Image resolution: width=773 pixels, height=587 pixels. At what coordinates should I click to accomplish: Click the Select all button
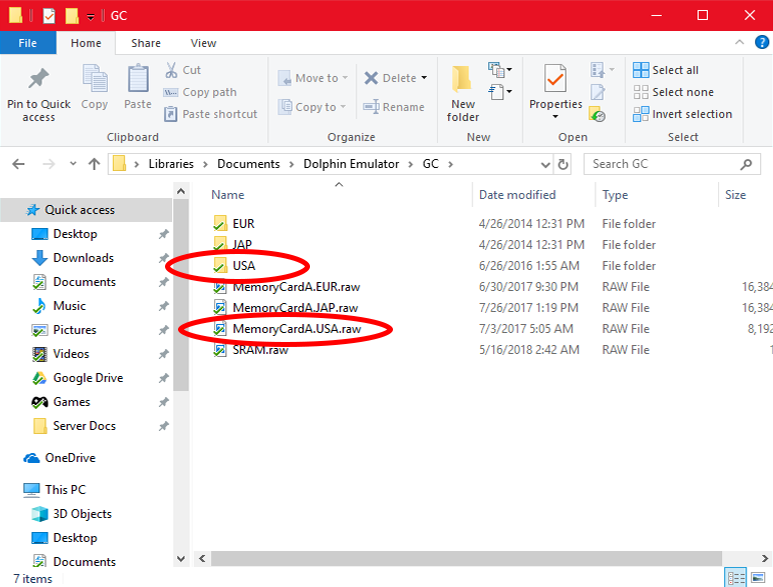(x=666, y=70)
